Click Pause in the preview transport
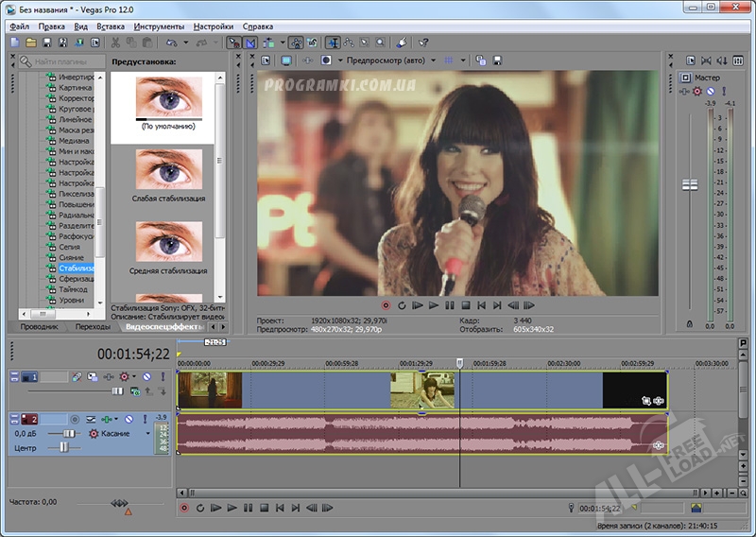The height and width of the screenshot is (537, 756). [450, 305]
